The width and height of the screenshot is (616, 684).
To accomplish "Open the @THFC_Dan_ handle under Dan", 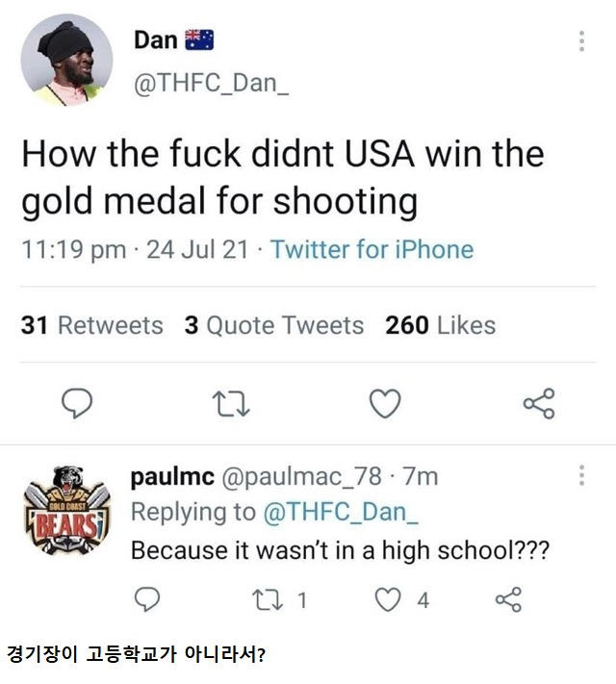I will (x=211, y=83).
